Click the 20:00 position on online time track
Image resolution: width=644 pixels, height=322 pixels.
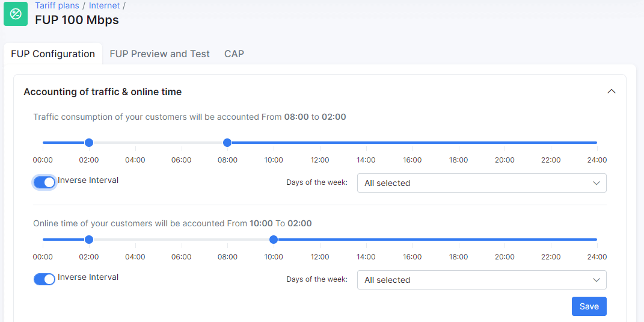pyautogui.click(x=504, y=240)
